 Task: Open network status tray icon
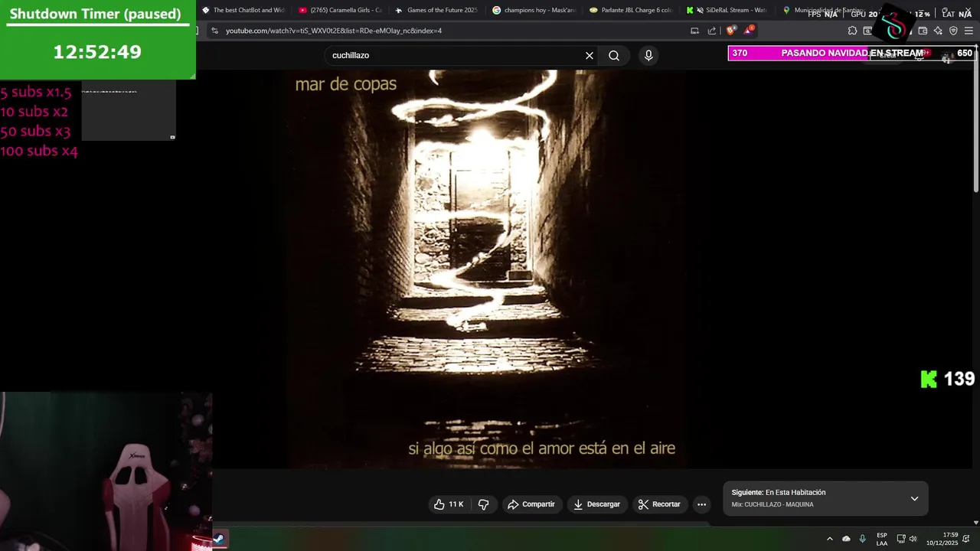pos(901,539)
